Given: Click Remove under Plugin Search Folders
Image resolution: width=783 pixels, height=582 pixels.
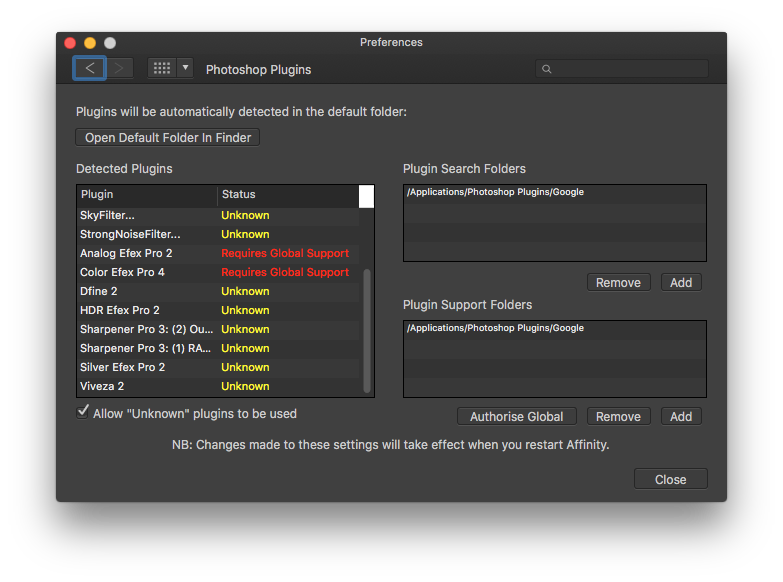Looking at the screenshot, I should tap(618, 282).
